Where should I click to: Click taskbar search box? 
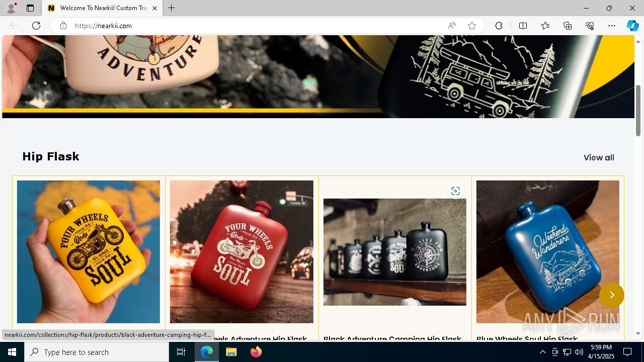[97, 352]
